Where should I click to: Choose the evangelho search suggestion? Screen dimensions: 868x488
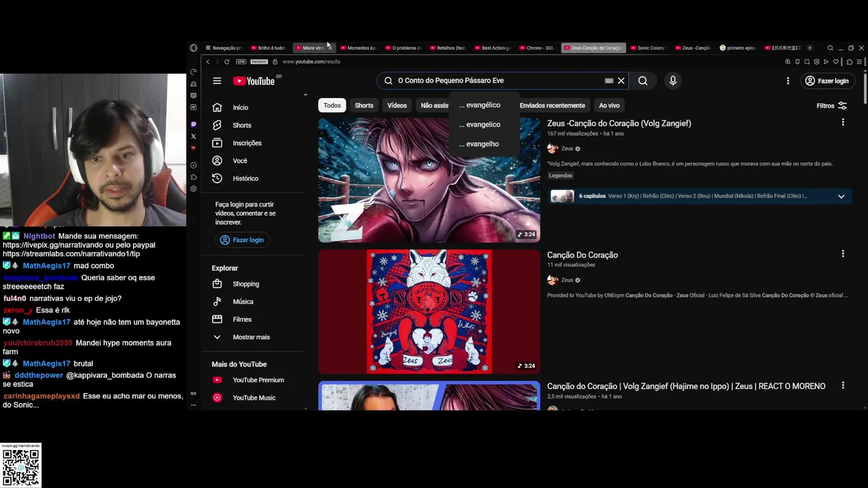point(479,144)
